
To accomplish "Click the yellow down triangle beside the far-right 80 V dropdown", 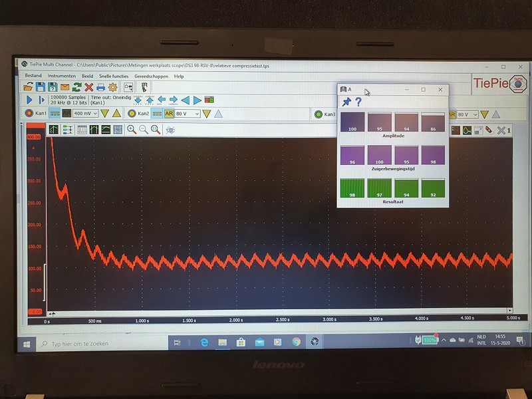I will point(485,114).
